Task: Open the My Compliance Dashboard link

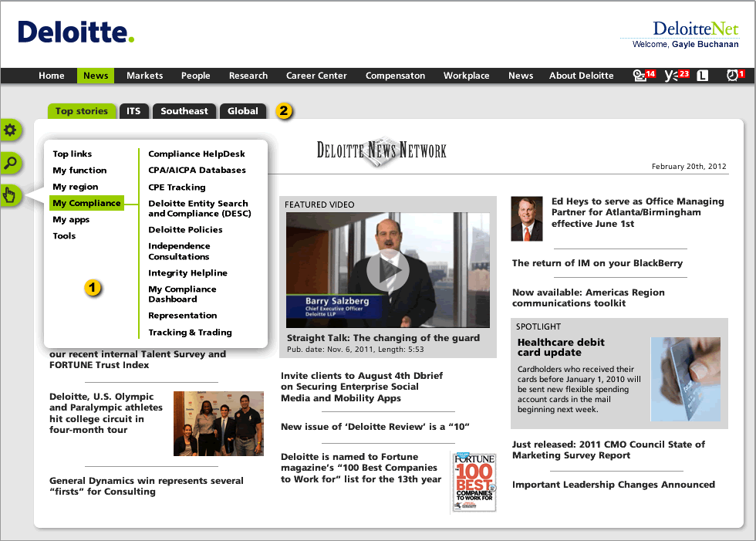Action: (x=182, y=294)
